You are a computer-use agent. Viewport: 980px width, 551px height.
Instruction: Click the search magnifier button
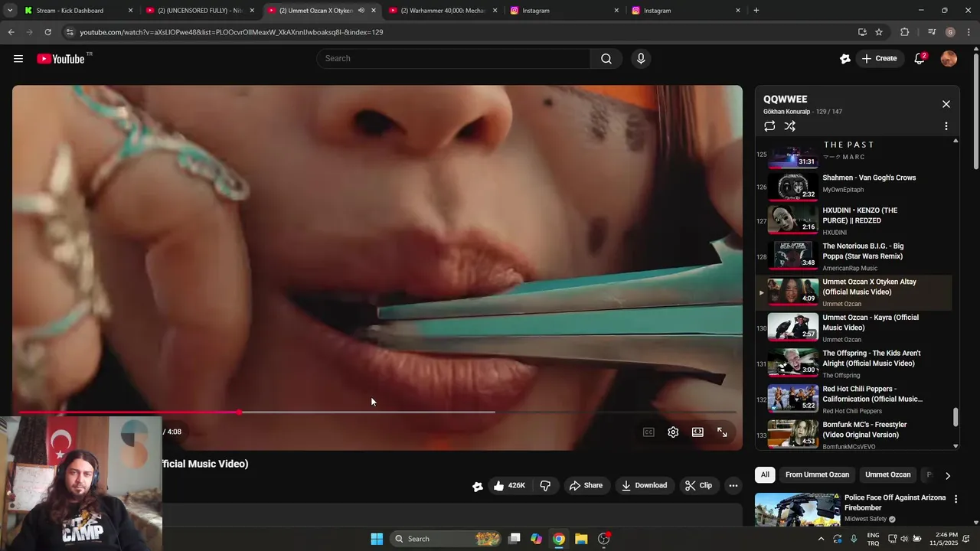606,59
